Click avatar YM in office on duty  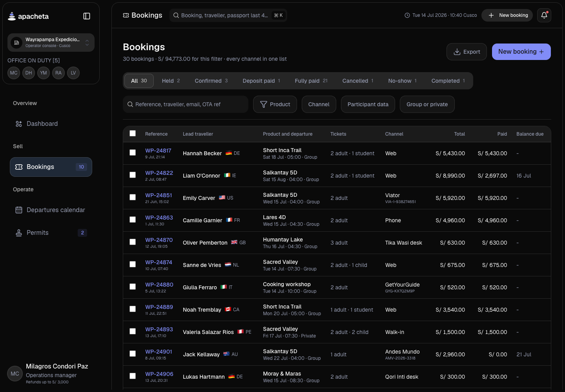tap(44, 73)
